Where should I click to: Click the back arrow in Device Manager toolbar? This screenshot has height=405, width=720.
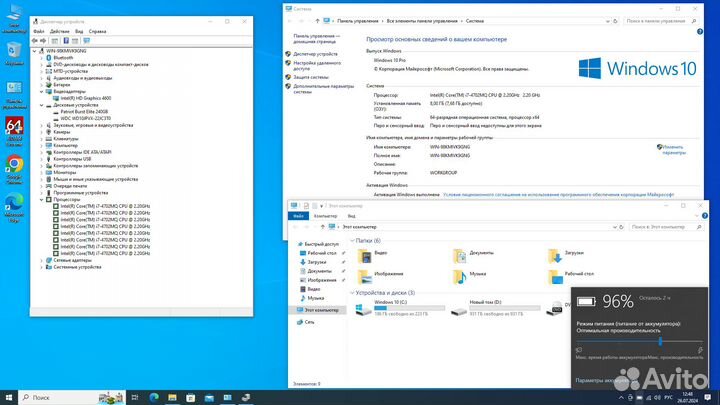34,41
